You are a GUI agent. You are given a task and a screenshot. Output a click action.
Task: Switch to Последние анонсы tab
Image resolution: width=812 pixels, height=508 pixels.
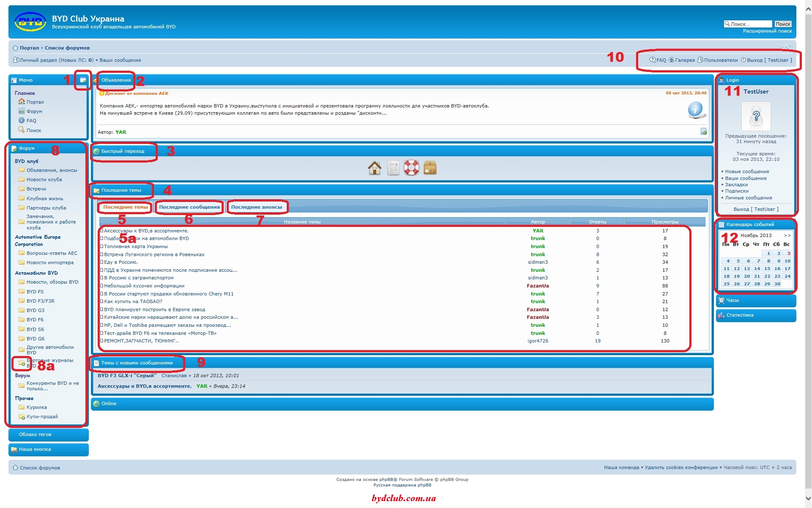click(x=256, y=207)
